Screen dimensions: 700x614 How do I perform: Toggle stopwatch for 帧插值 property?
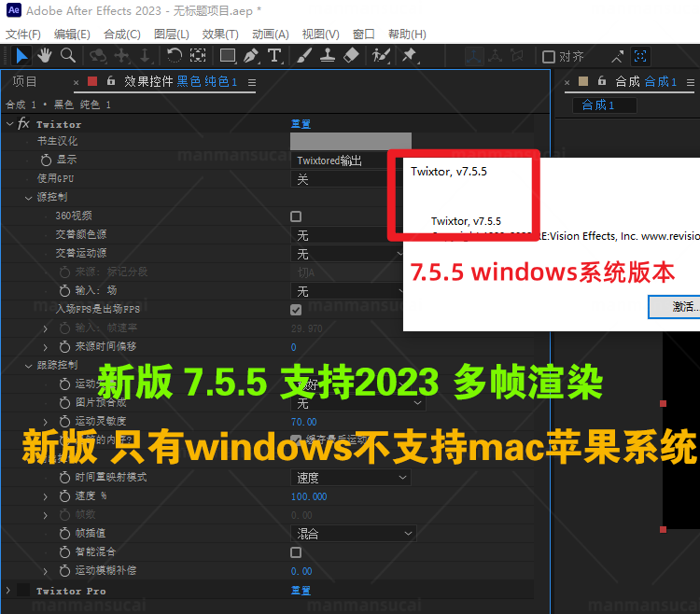pos(64,533)
